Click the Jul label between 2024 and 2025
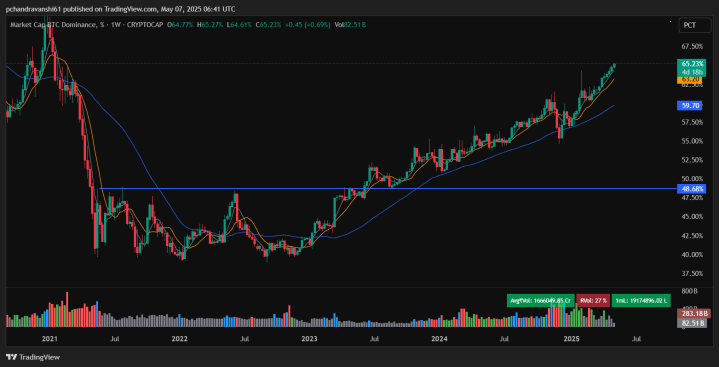This screenshot has width=719, height=367. (x=505, y=339)
